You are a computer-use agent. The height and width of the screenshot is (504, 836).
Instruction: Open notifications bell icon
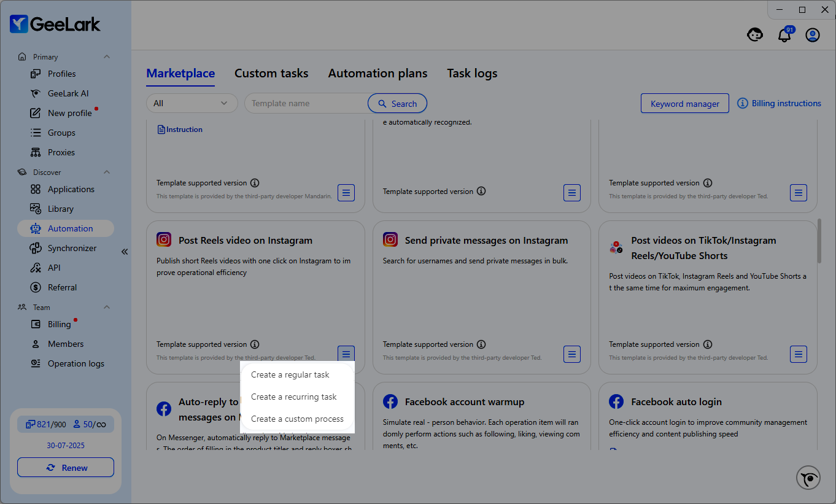coord(784,35)
